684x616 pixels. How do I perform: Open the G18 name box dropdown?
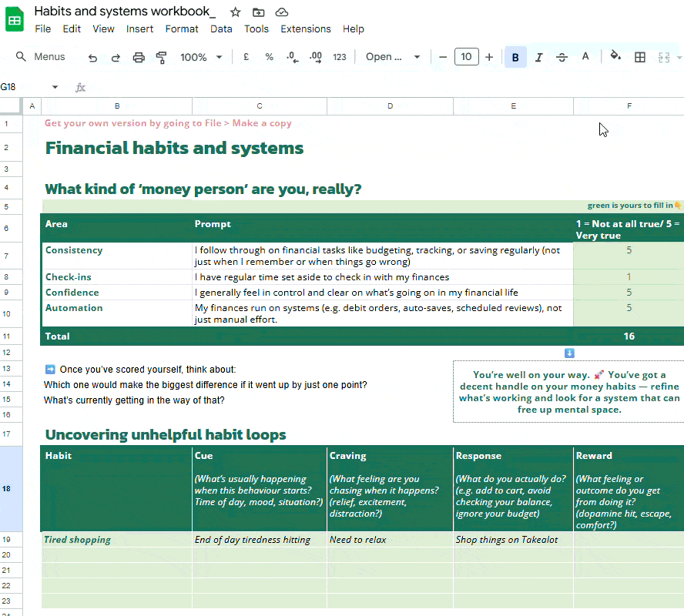tap(55, 87)
